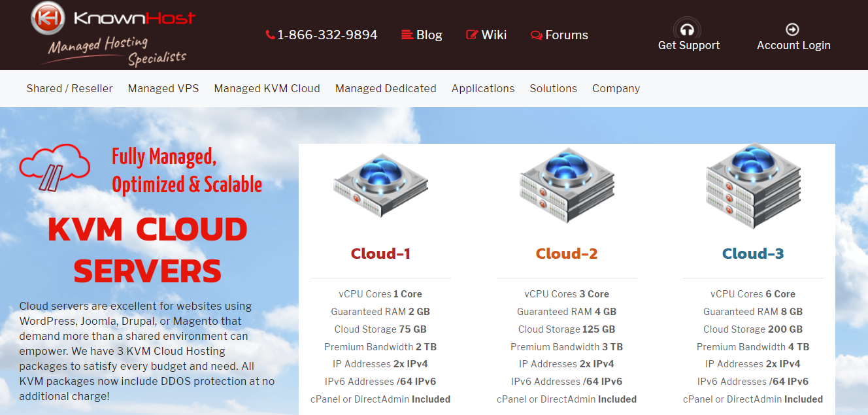Image resolution: width=868 pixels, height=415 pixels.
Task: Click the Cloud-2 server image
Action: point(566,186)
